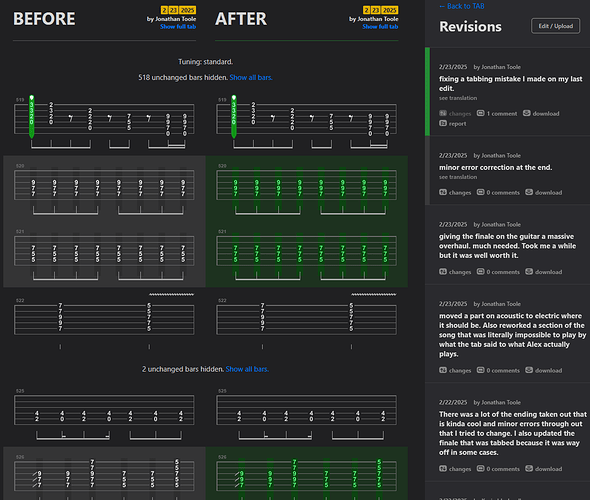Screen dimensions: 590x500
Task: Open comments icon for 'minor error correction' revision
Action: pos(481,192)
